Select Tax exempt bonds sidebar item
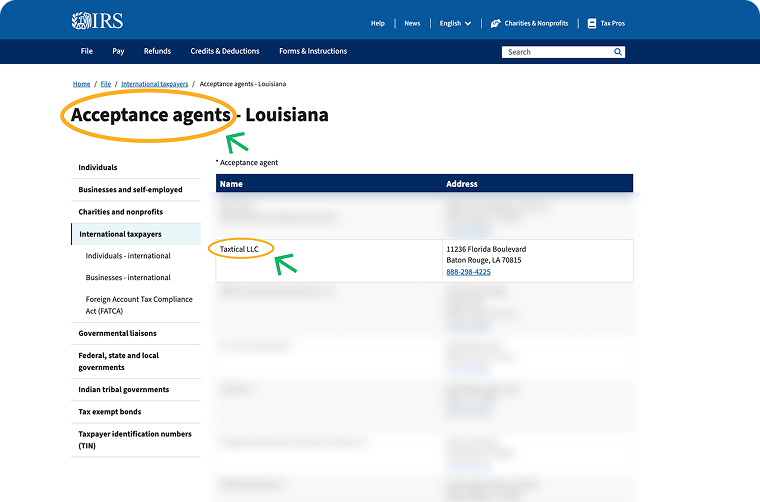Screen dimensions: 760x502 pyautogui.click(x=110, y=411)
